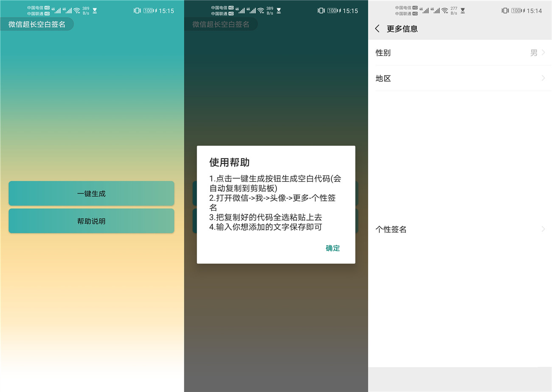Go back from the 更多信息 page
552x392 pixels.
coord(377,28)
